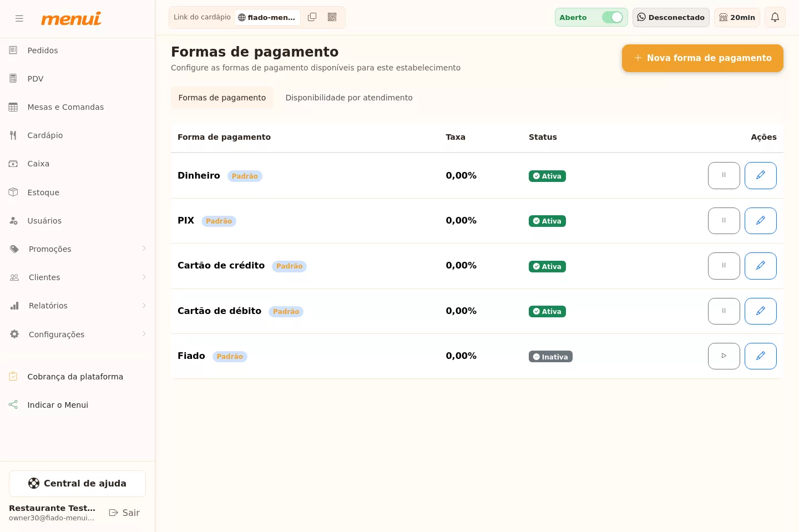Click the Forma de pagamento column header
The height and width of the screenshot is (532, 799).
[x=224, y=137]
